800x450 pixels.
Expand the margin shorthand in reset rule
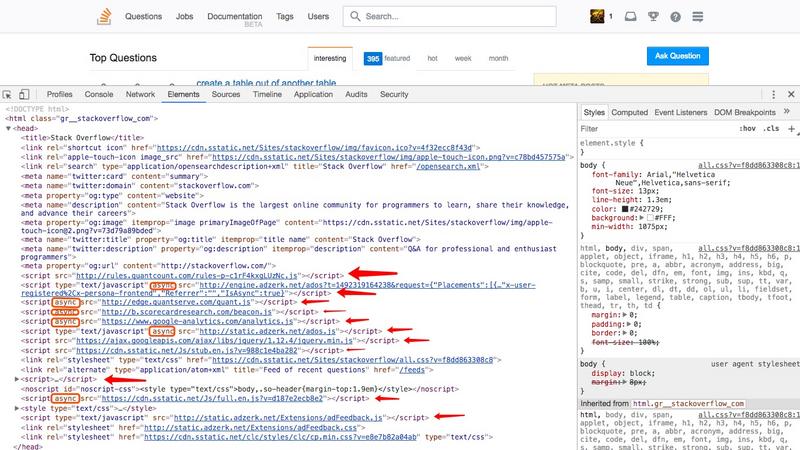tap(624, 315)
